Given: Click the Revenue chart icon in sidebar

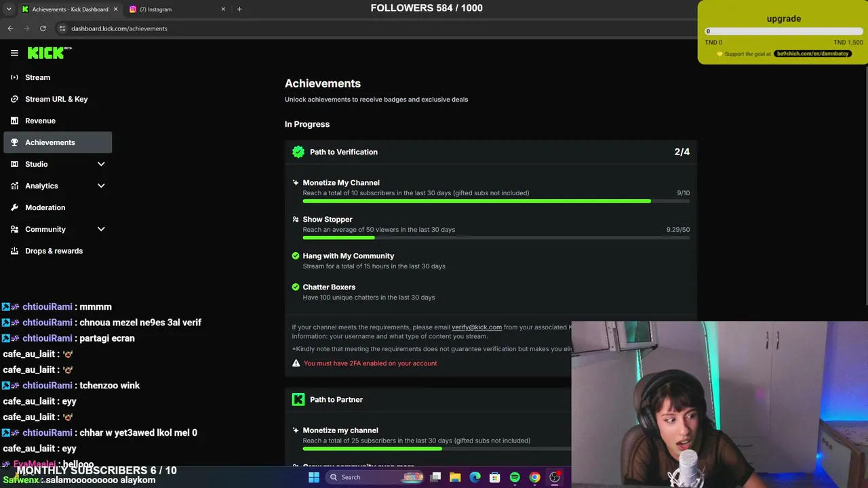Looking at the screenshot, I should point(14,121).
